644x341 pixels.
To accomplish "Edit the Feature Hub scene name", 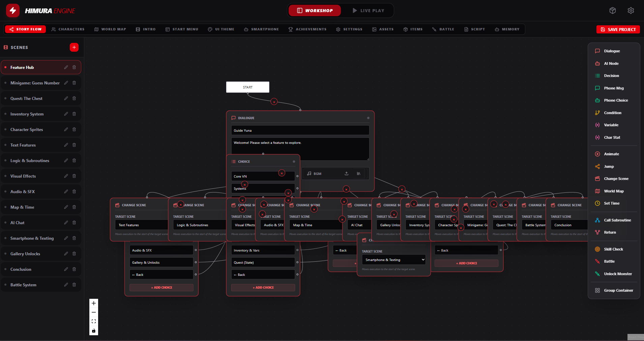I will point(66,67).
